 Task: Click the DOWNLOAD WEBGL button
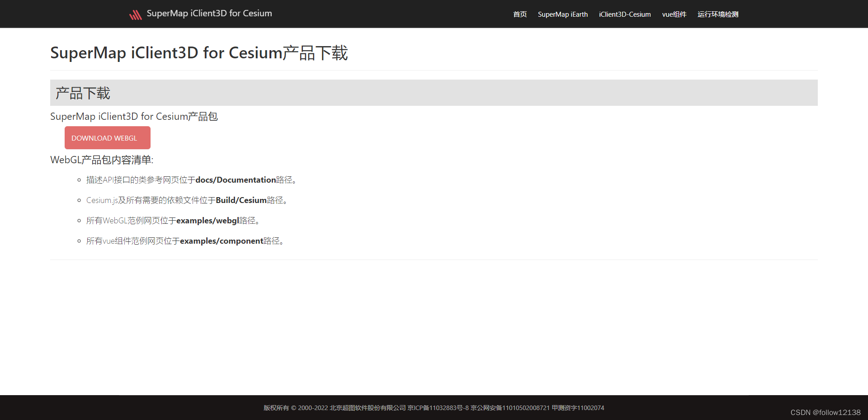(x=107, y=137)
